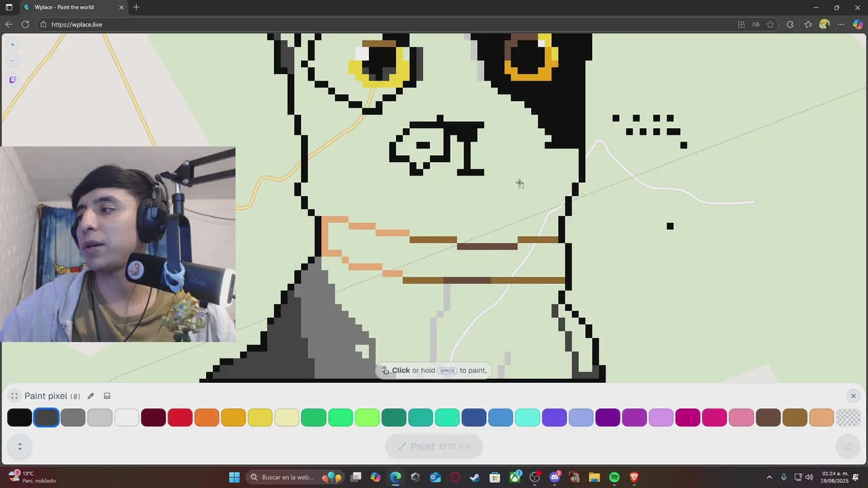
Task: Open the Copilot sidebar icon
Action: coord(858,24)
